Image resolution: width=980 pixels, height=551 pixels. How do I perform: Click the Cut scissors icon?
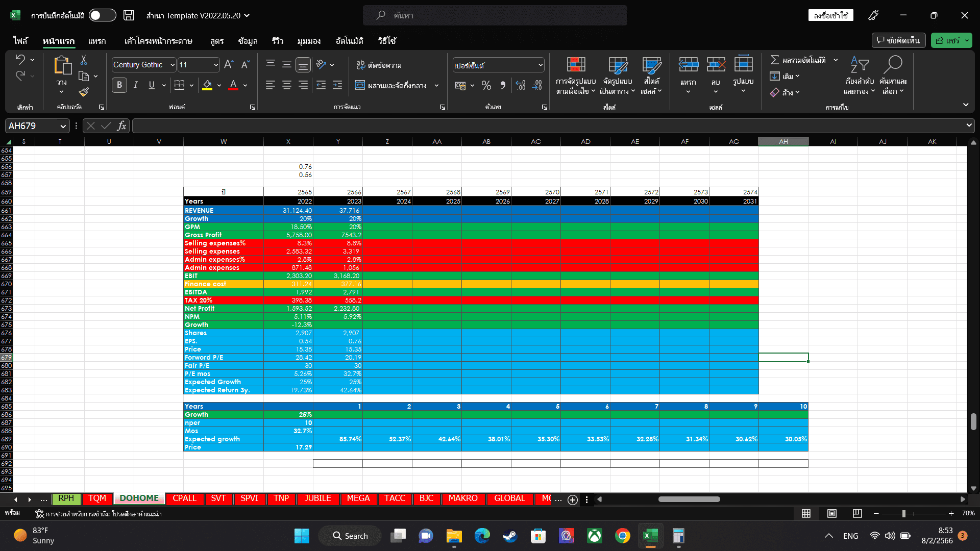(x=84, y=60)
